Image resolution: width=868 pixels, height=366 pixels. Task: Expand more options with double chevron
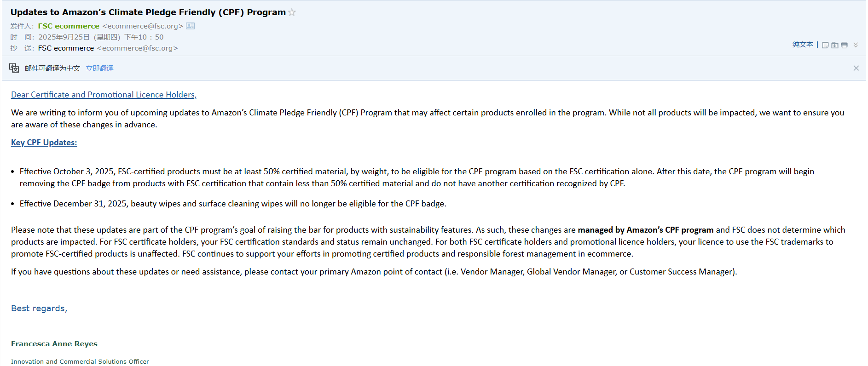point(856,45)
